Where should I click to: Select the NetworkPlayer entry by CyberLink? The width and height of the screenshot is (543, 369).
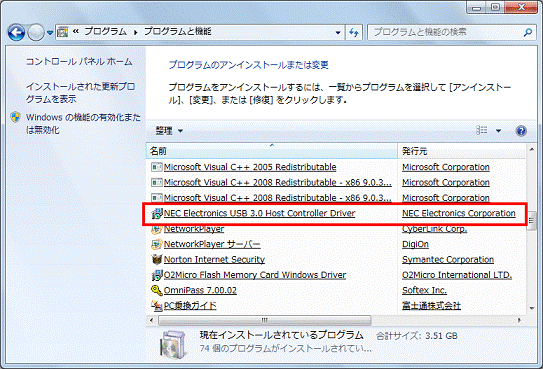(x=194, y=229)
